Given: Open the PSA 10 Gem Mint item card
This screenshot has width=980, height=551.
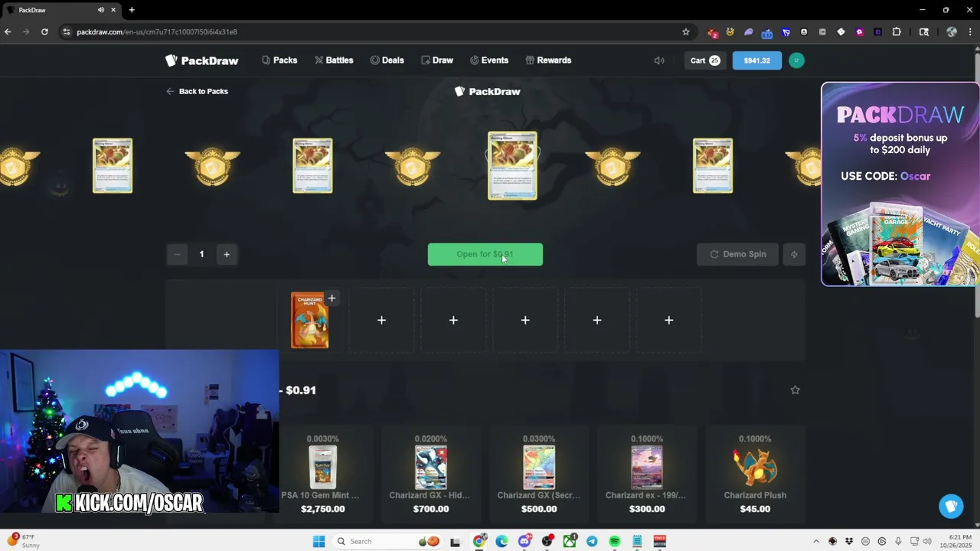Looking at the screenshot, I should tap(322, 473).
